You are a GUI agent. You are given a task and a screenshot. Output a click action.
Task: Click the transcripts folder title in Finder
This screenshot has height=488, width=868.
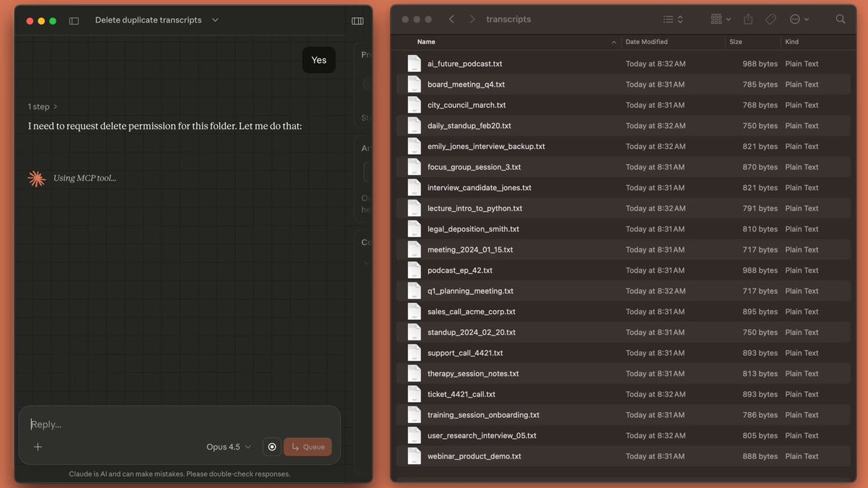pyautogui.click(x=509, y=20)
